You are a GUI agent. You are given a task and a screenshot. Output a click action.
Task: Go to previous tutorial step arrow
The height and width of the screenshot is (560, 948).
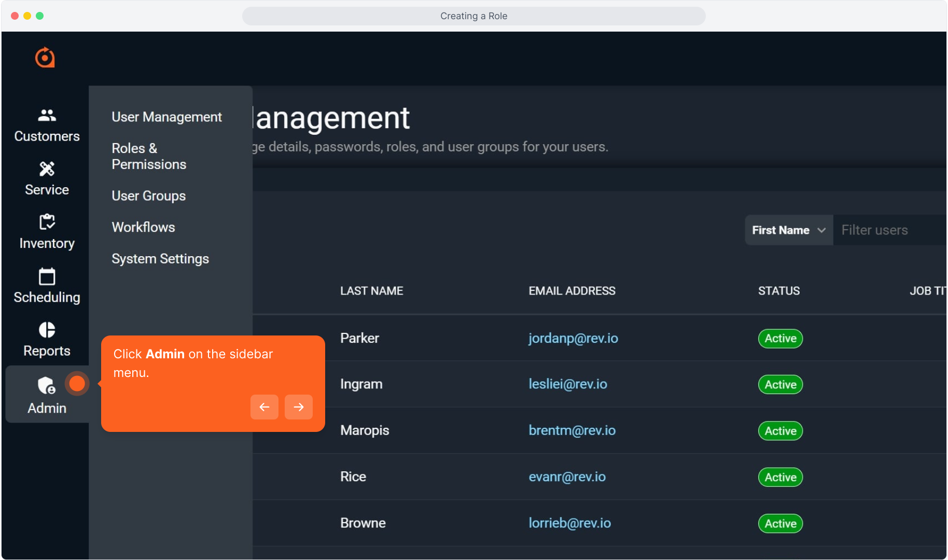pyautogui.click(x=264, y=407)
